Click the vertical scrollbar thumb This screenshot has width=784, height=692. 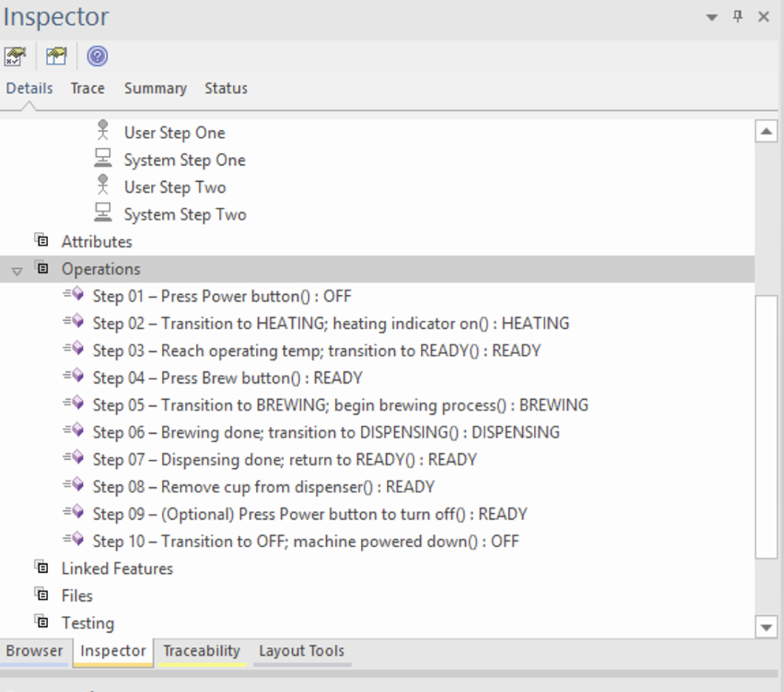coord(766,427)
